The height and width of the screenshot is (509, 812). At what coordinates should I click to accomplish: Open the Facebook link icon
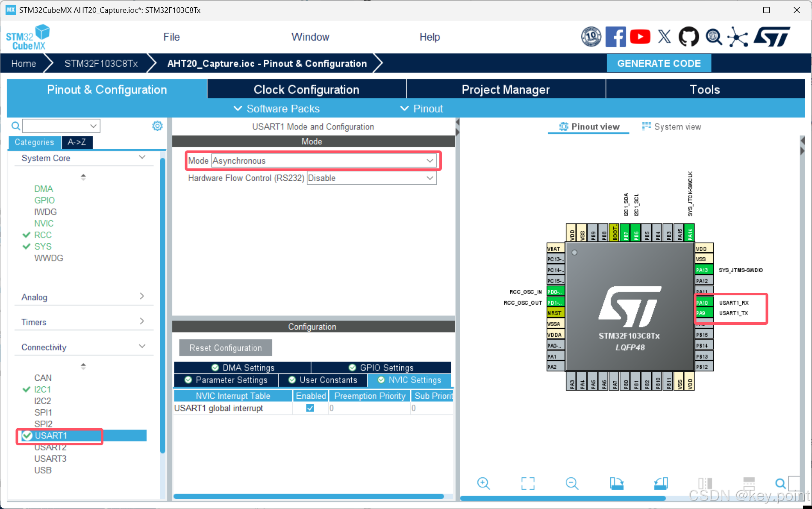615,37
